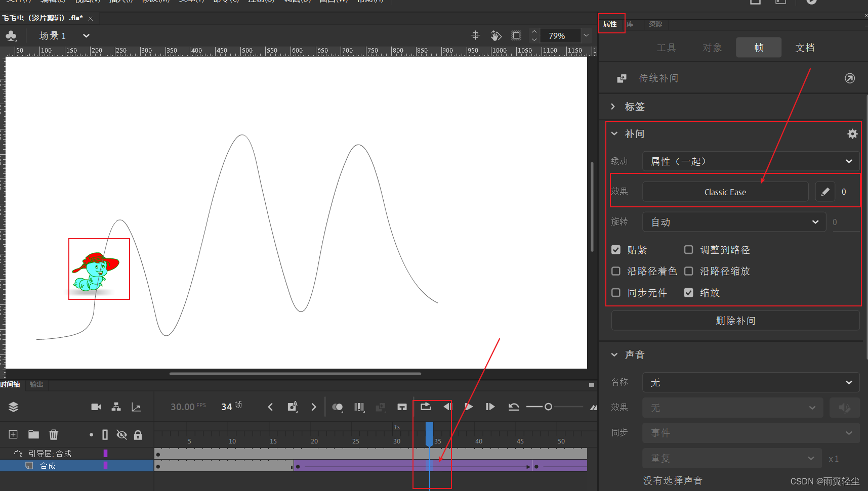Click the edit symbols club icon
This screenshot has height=491, width=868.
click(11, 35)
